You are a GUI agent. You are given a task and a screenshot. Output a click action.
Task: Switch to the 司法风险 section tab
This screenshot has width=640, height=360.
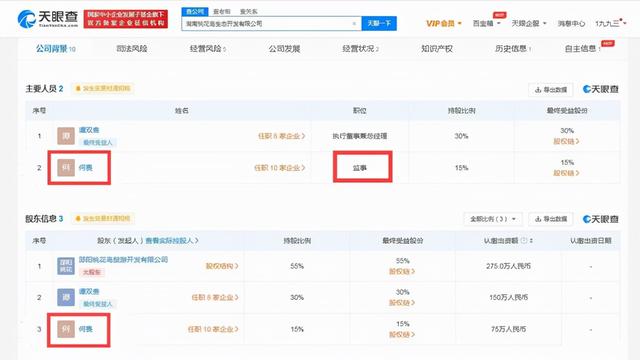(131, 49)
